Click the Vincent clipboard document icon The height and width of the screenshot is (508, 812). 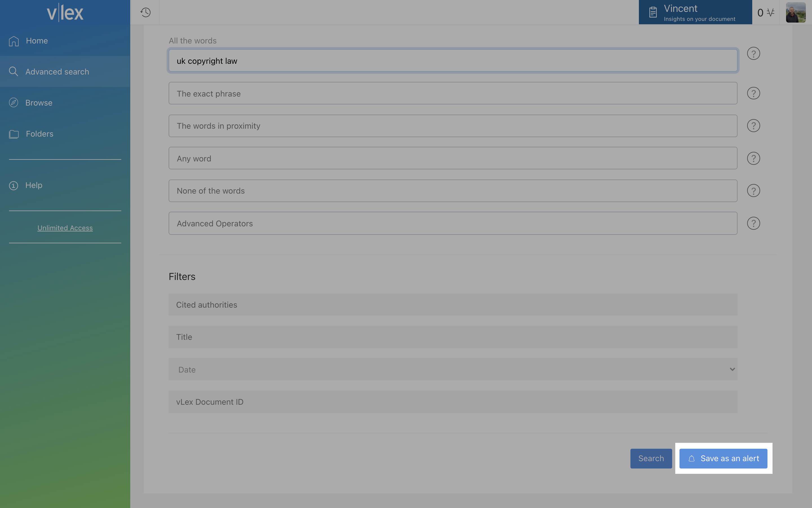[x=653, y=12]
